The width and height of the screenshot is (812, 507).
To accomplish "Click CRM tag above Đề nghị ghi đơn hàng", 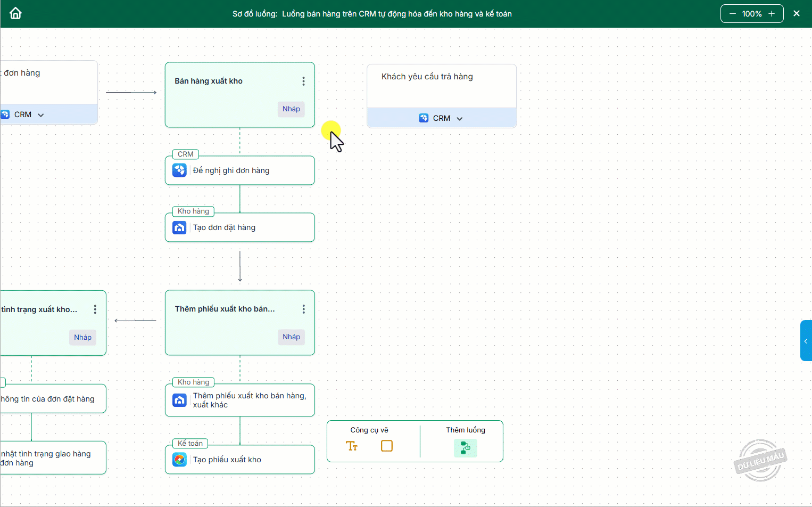I will tap(186, 154).
